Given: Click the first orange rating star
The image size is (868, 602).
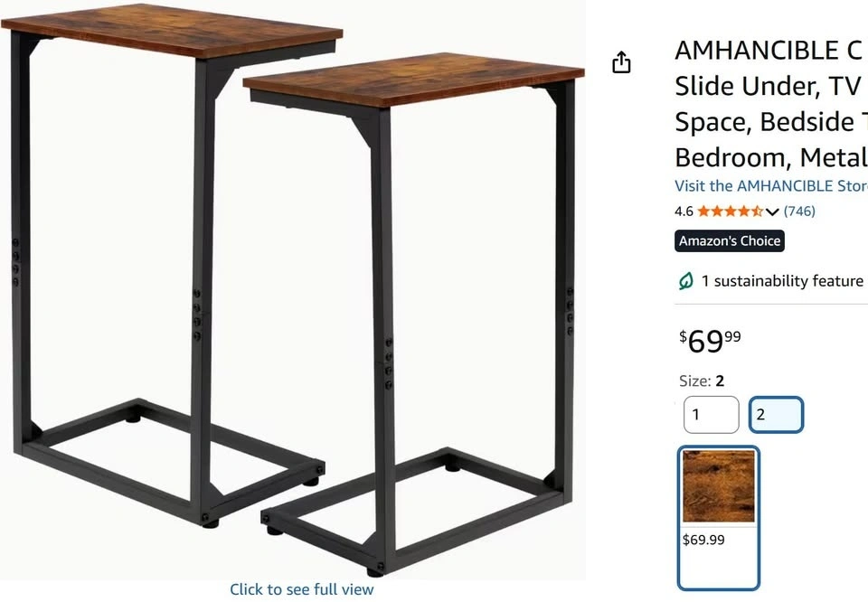Looking at the screenshot, I should [703, 212].
